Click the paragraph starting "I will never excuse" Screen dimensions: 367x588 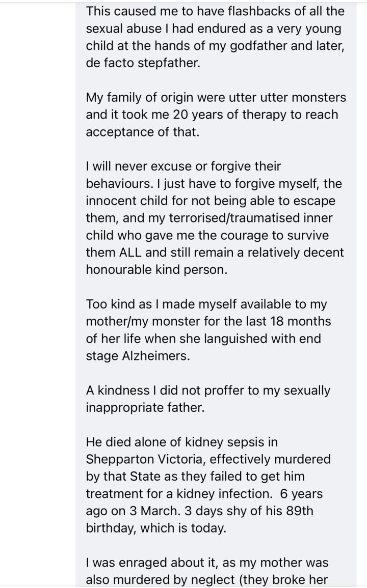coord(215,218)
